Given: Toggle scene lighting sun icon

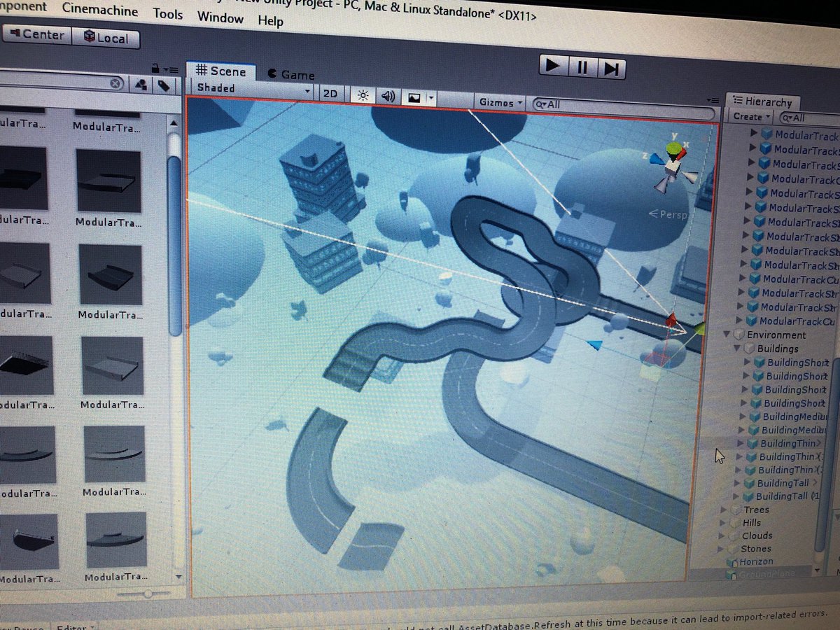Looking at the screenshot, I should 363,95.
